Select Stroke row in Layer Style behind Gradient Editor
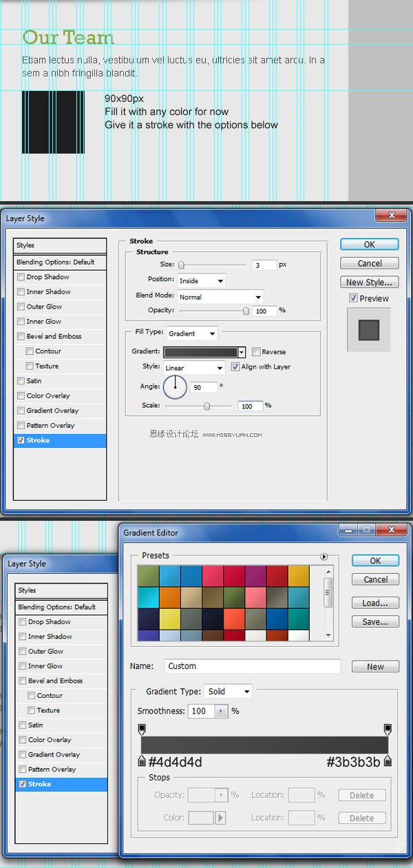The height and width of the screenshot is (868, 413). point(61,784)
